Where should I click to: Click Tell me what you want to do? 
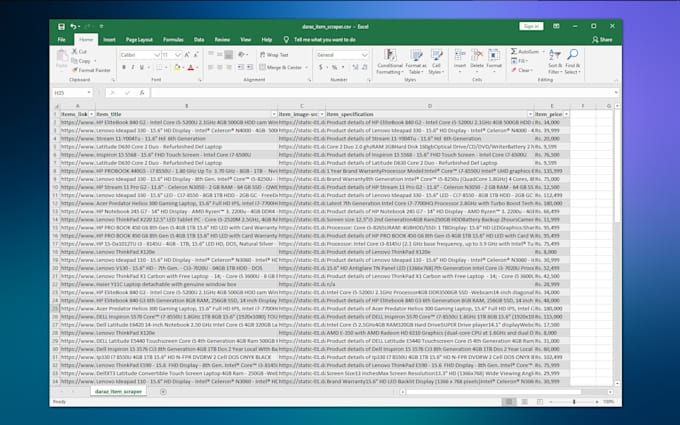[320, 39]
